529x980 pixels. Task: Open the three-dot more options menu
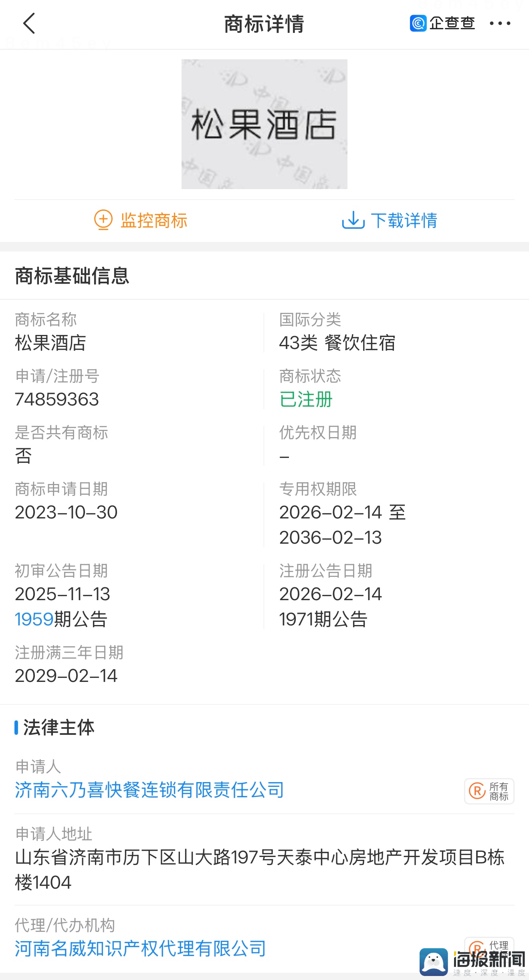point(500,24)
